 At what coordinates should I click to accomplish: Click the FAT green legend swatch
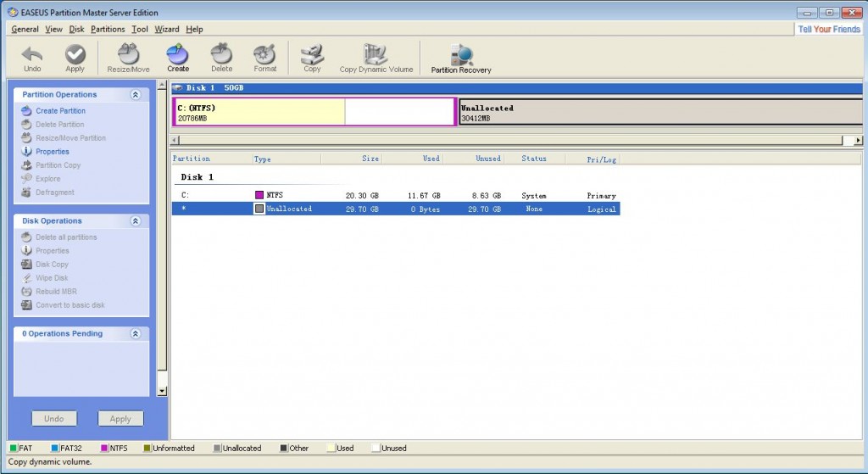(x=14, y=448)
